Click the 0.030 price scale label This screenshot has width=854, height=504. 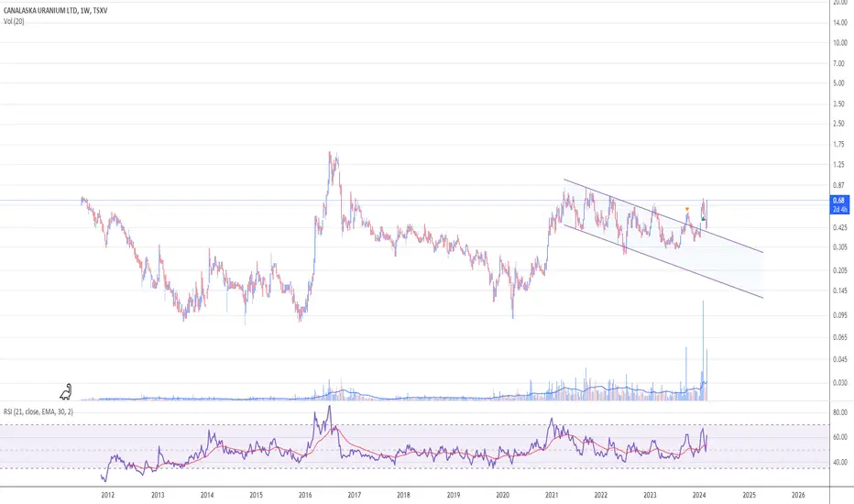point(840,382)
